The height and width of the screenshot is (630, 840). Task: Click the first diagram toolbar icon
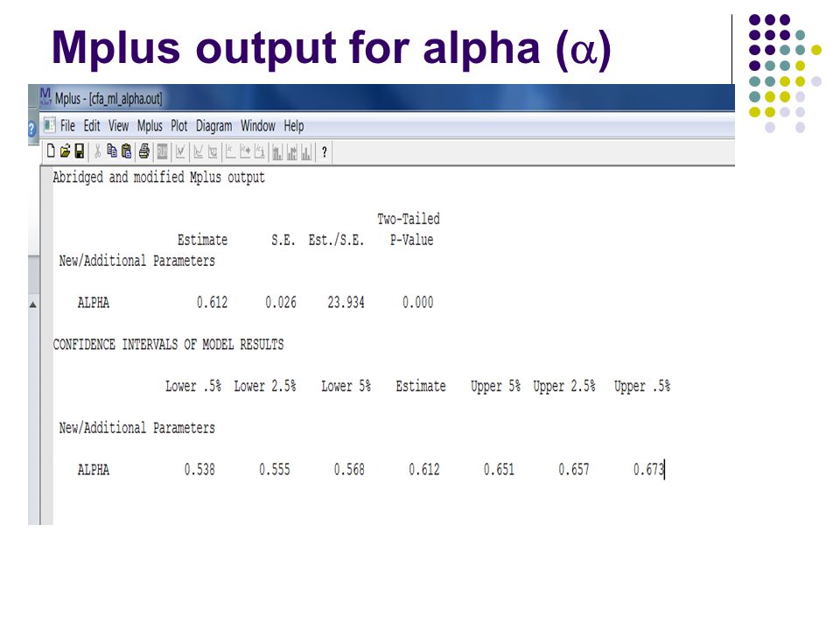click(230, 152)
